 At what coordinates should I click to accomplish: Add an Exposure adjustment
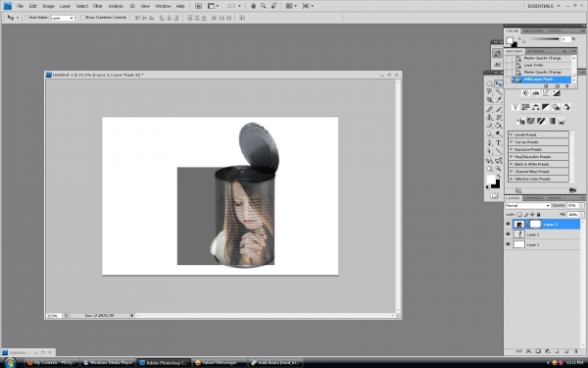pos(556,93)
